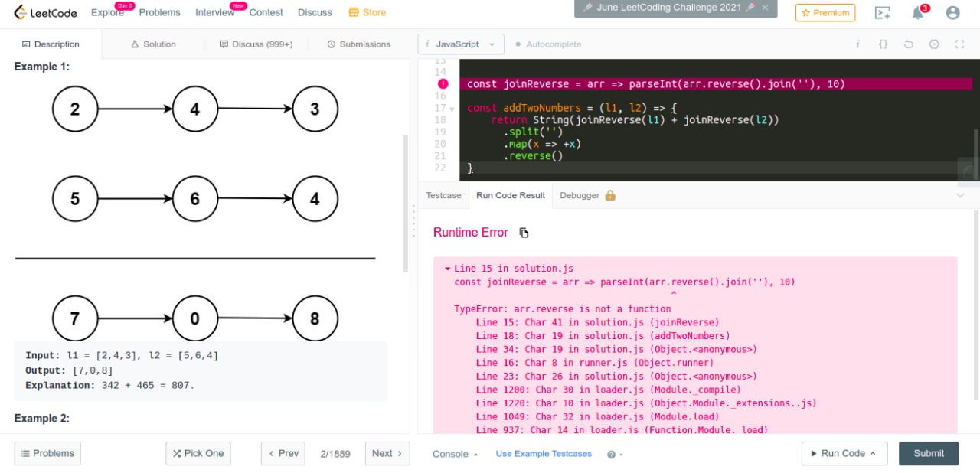
Task: Open the playground terminal icon
Action: 883,13
